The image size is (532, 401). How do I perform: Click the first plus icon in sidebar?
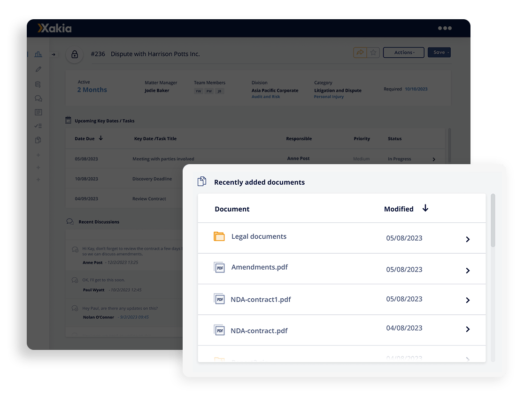[x=39, y=155]
